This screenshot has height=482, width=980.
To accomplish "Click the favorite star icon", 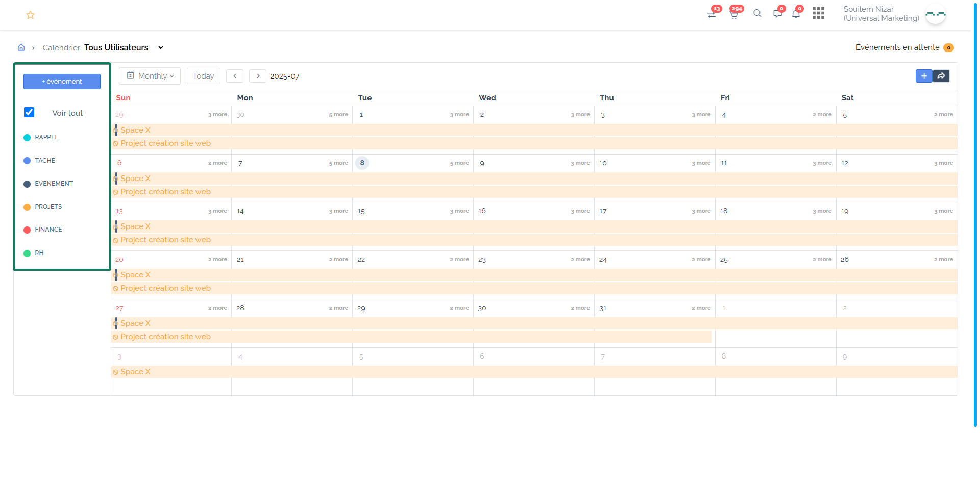I will click(x=30, y=15).
